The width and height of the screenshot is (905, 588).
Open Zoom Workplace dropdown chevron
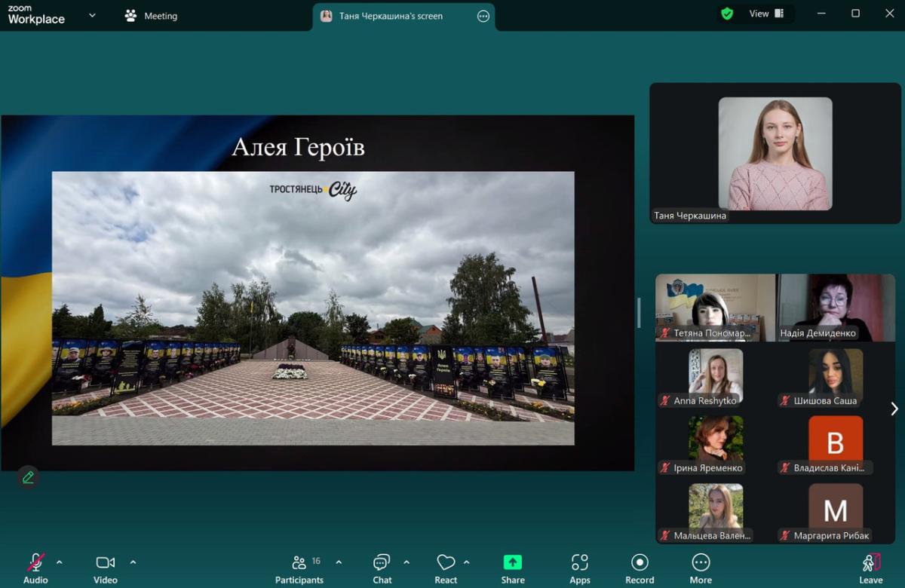pos(92,15)
